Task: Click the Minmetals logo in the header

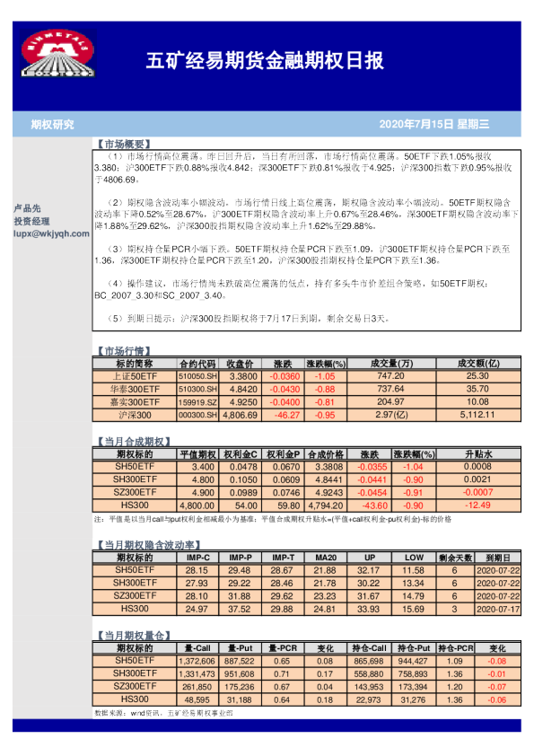Action: coord(57,53)
